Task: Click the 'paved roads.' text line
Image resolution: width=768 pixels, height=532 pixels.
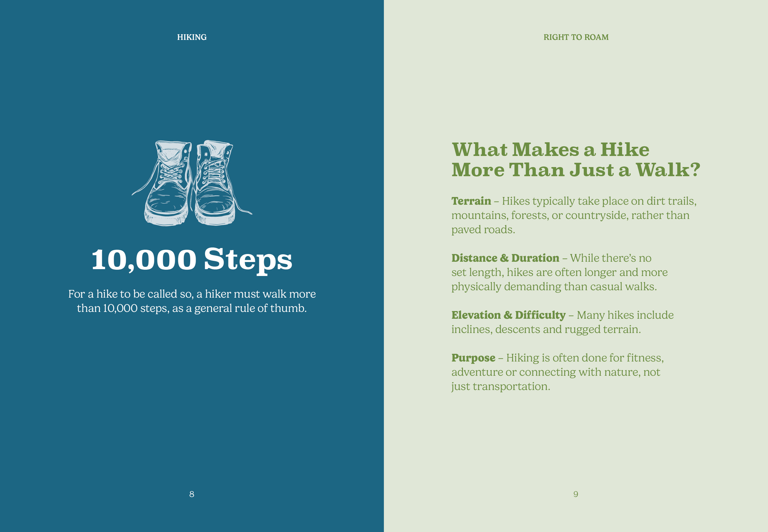Action: 483,229
